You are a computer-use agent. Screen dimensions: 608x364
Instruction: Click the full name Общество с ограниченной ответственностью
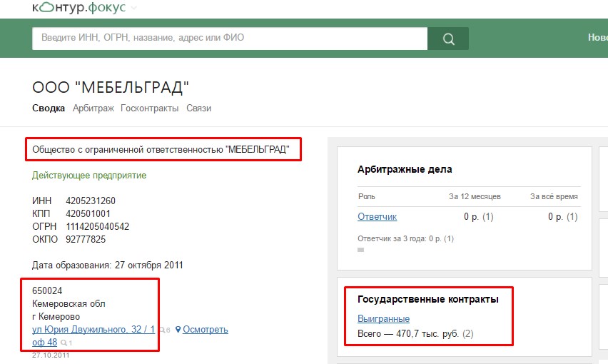click(161, 150)
